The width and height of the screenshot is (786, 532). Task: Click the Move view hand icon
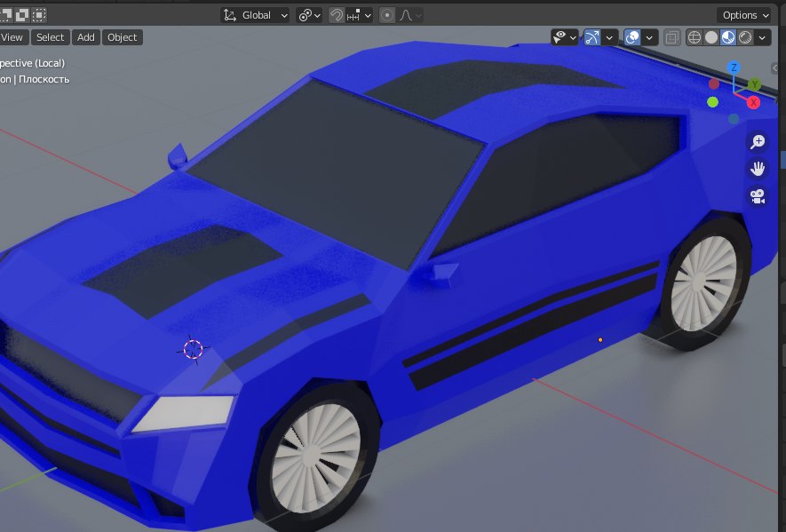758,169
